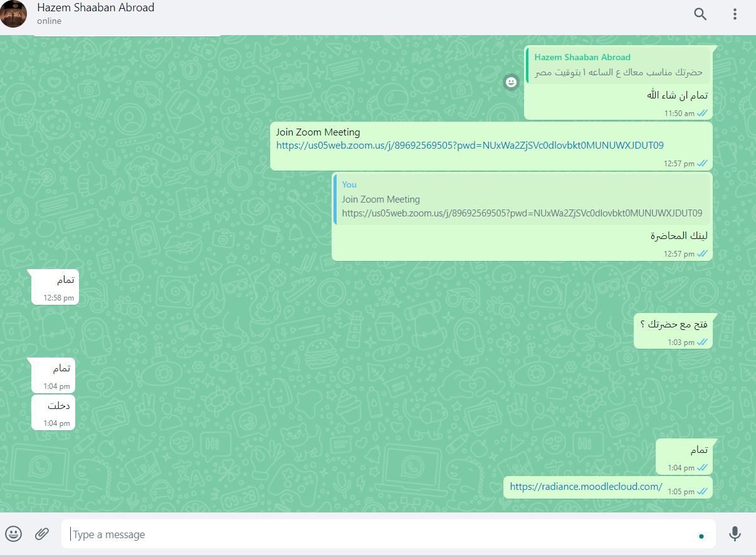Click the paperclip attach icon
The height and width of the screenshot is (557, 756).
(x=42, y=534)
